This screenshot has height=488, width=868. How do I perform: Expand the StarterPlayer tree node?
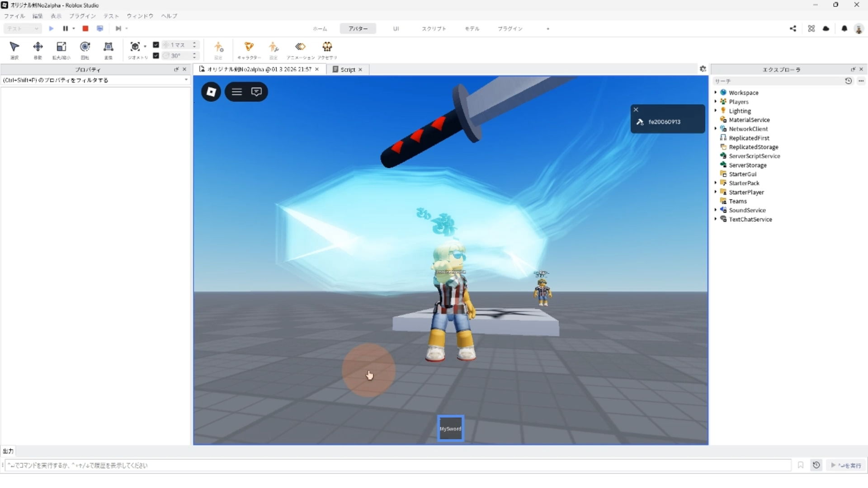716,192
